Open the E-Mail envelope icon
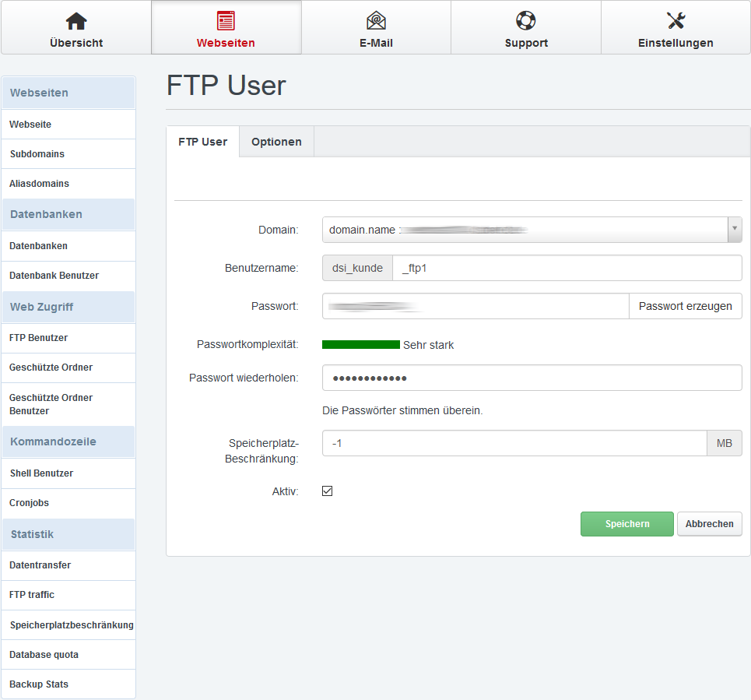The image size is (751, 700). tap(376, 21)
